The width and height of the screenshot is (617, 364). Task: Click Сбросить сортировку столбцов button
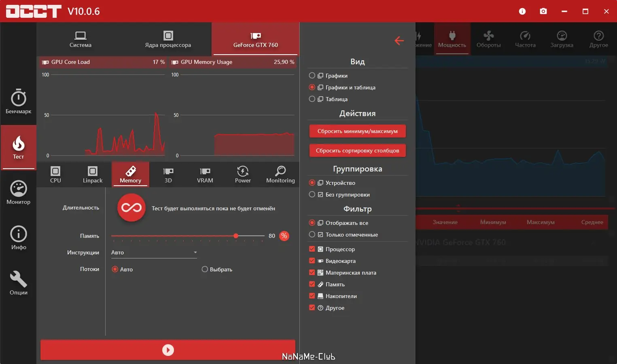[358, 150]
